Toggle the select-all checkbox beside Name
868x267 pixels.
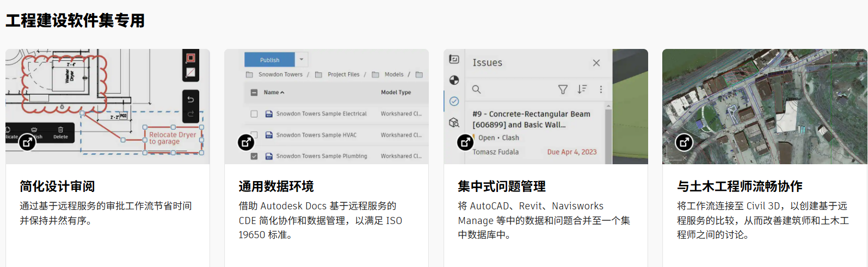pos(254,92)
